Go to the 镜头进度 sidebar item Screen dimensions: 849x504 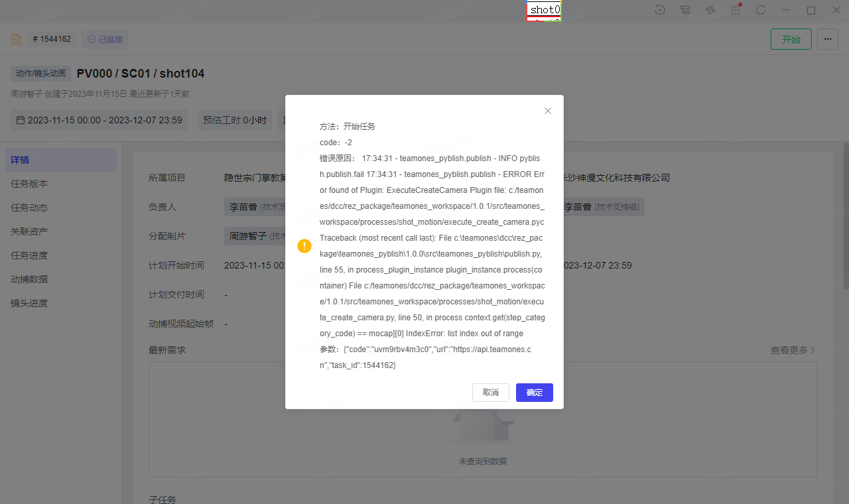pyautogui.click(x=29, y=303)
